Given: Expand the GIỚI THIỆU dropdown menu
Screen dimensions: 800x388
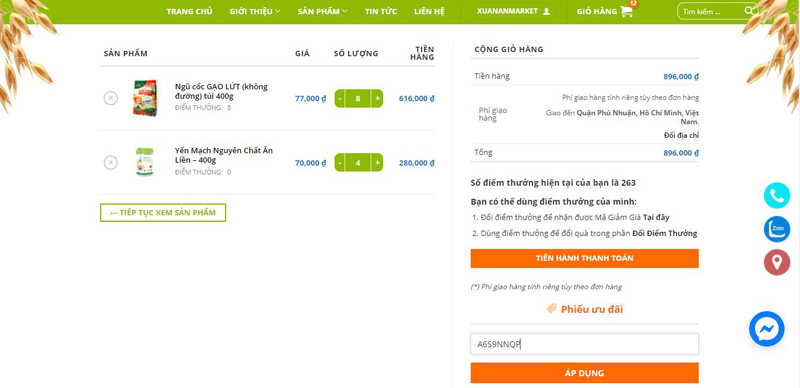Looking at the screenshot, I should pos(255,11).
